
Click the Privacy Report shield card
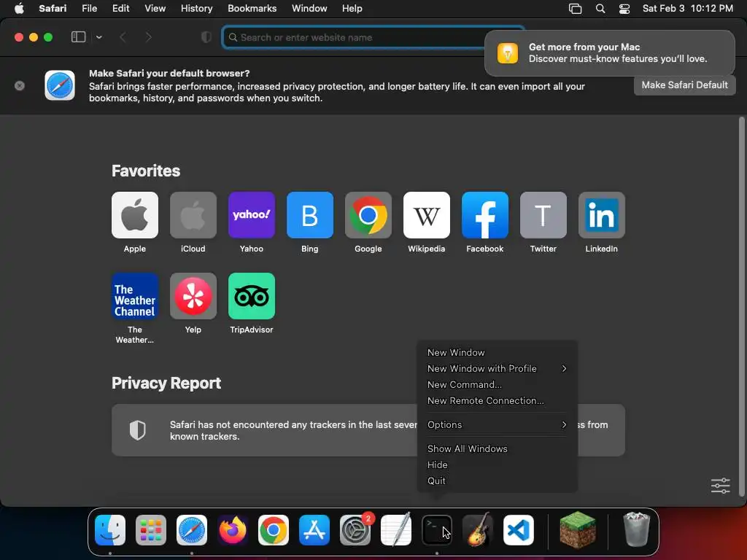pyautogui.click(x=368, y=430)
